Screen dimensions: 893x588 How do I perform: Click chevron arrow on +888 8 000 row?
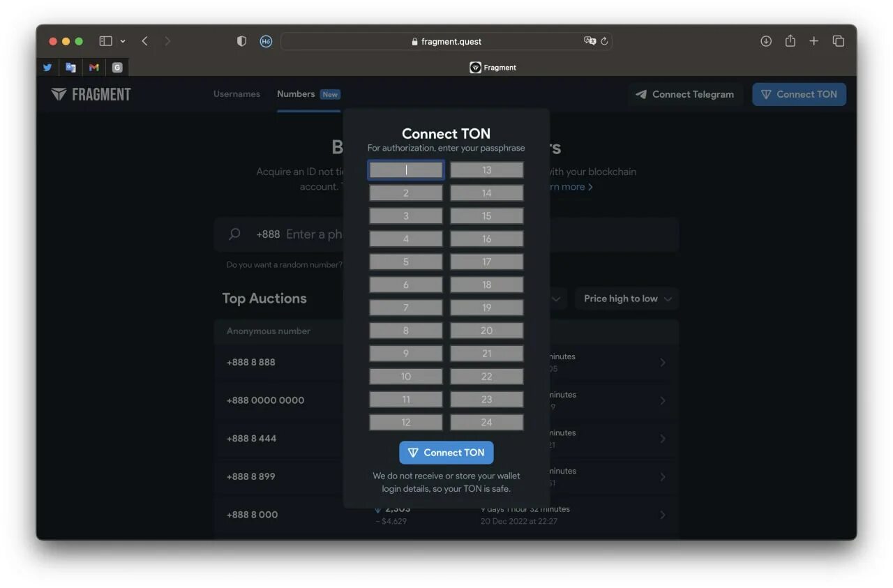click(663, 515)
